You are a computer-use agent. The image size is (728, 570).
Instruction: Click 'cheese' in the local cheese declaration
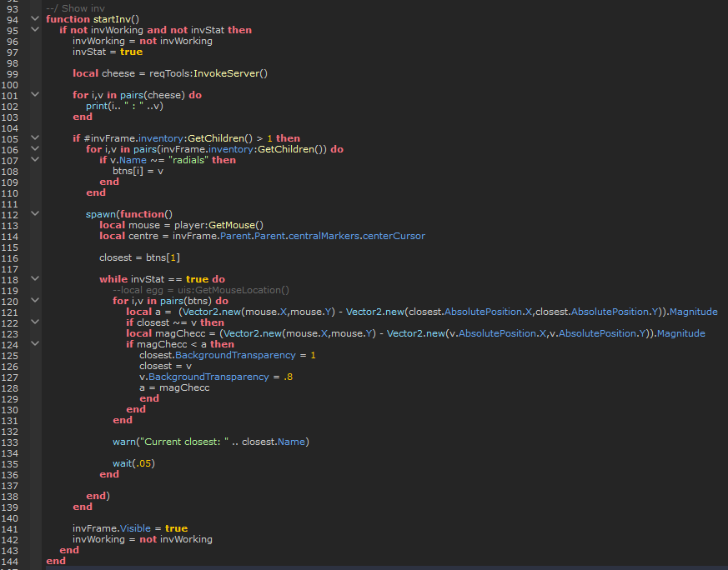pyautogui.click(x=118, y=73)
